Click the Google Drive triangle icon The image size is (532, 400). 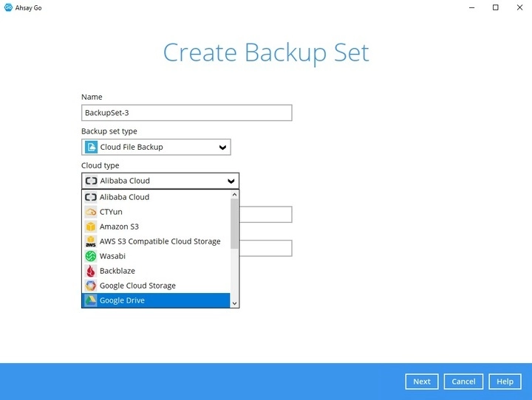pyautogui.click(x=91, y=300)
